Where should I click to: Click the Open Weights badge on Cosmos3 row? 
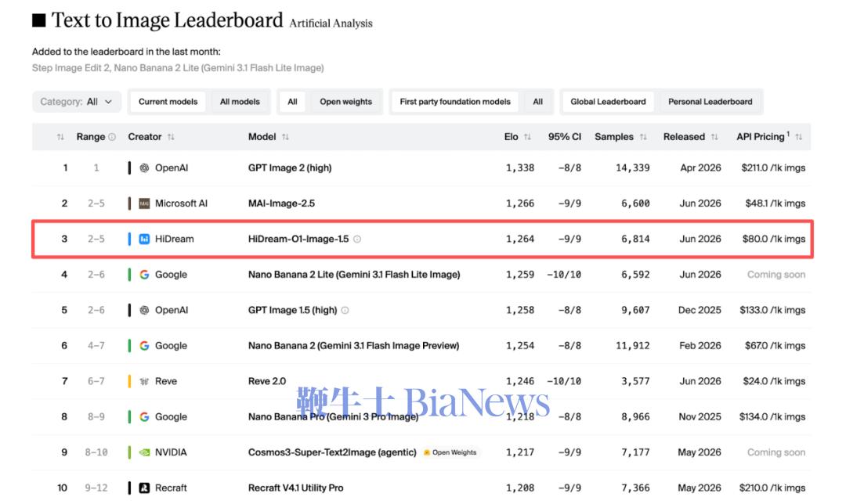tap(450, 452)
